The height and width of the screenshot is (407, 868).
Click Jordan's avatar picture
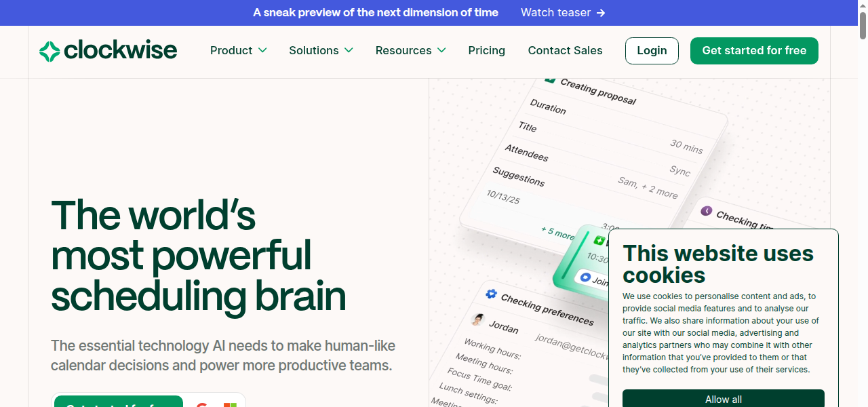point(478,319)
